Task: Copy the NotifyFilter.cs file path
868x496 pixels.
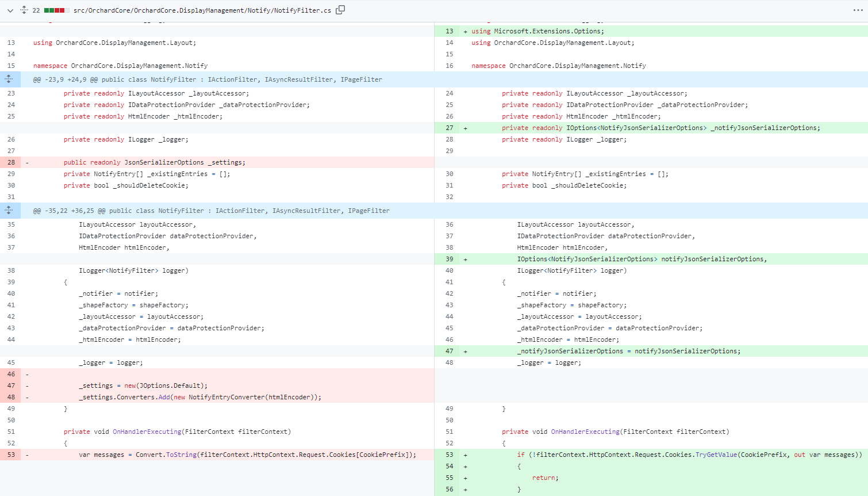Action: [340, 10]
